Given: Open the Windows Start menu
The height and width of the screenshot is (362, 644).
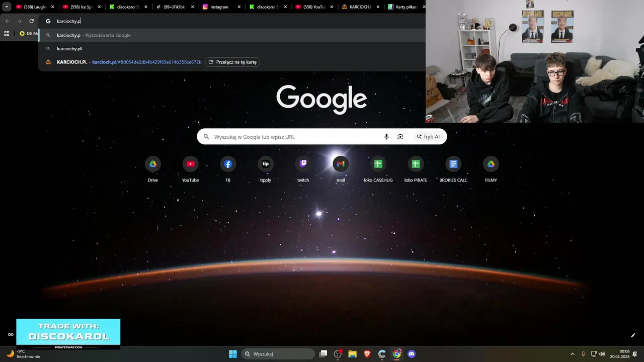Looking at the screenshot, I should 233,354.
